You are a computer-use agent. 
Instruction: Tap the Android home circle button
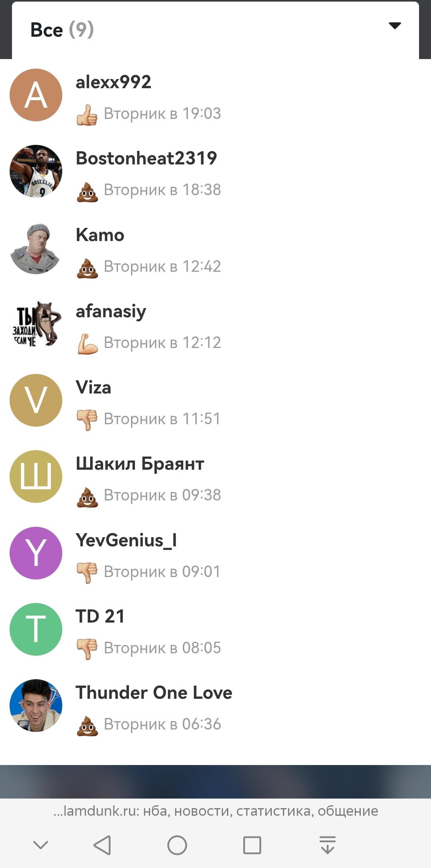[x=177, y=845]
